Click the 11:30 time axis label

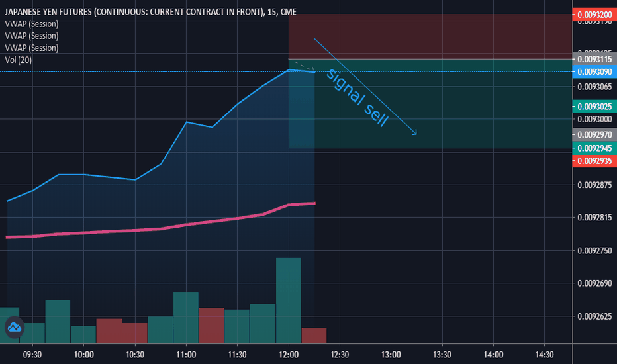pos(237,355)
